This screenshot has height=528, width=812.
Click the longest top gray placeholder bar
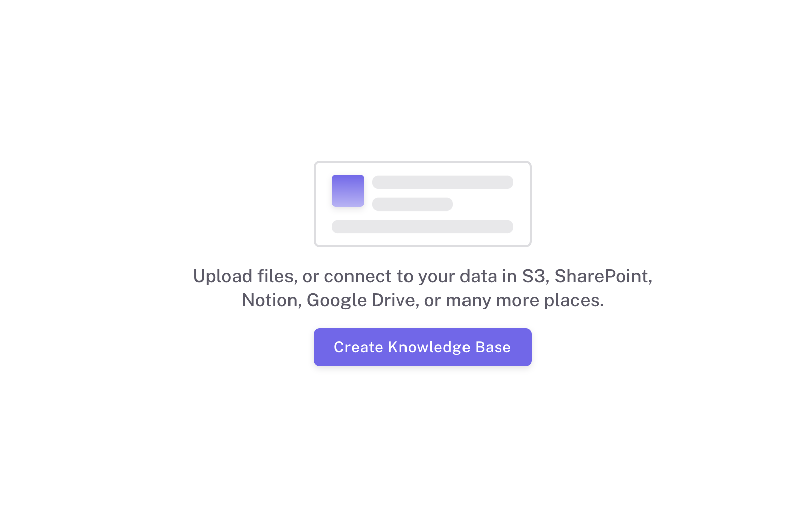442,182
